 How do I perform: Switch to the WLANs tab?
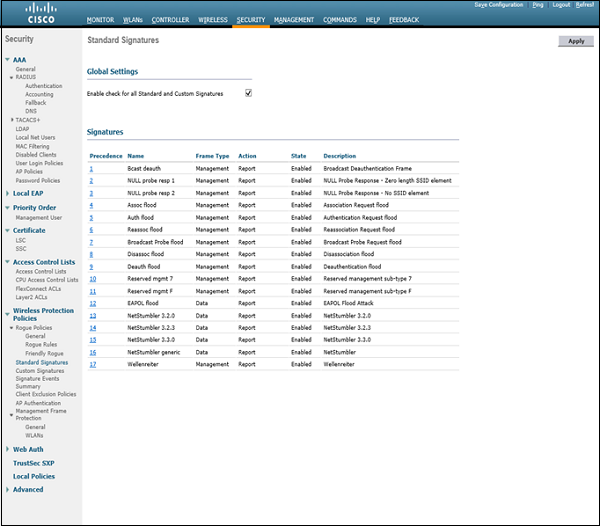(x=132, y=20)
